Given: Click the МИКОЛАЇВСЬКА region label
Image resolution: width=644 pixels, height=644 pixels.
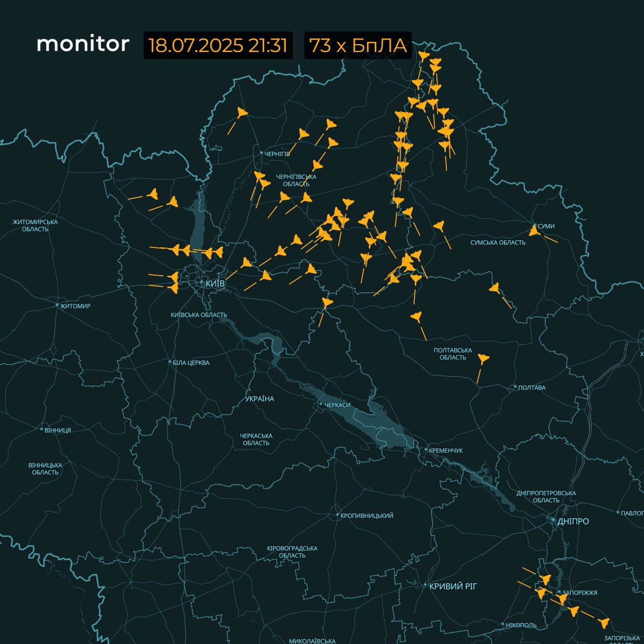Looking at the screenshot, I should [x=312, y=641].
